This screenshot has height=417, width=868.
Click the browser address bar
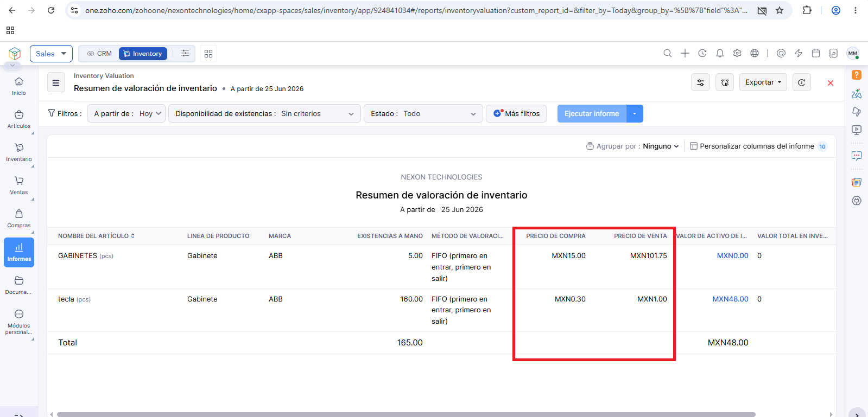pos(415,10)
